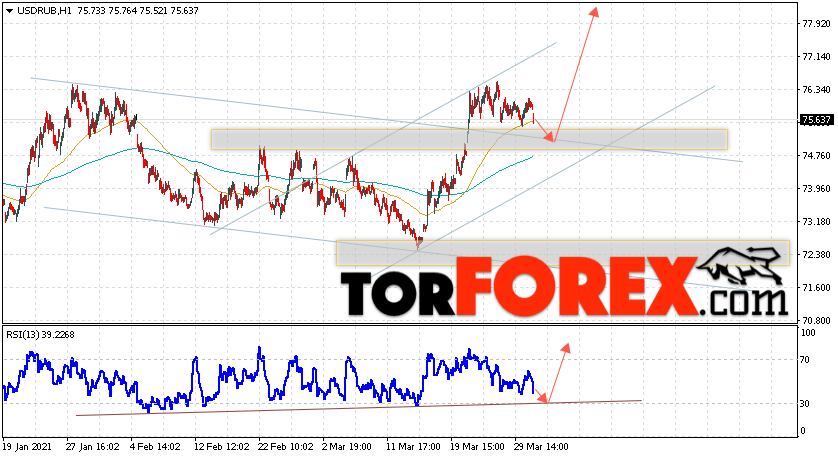Screen dimensions: 838x458
Task: Click the 27 Jan 16:02 date label
Action: point(92,447)
